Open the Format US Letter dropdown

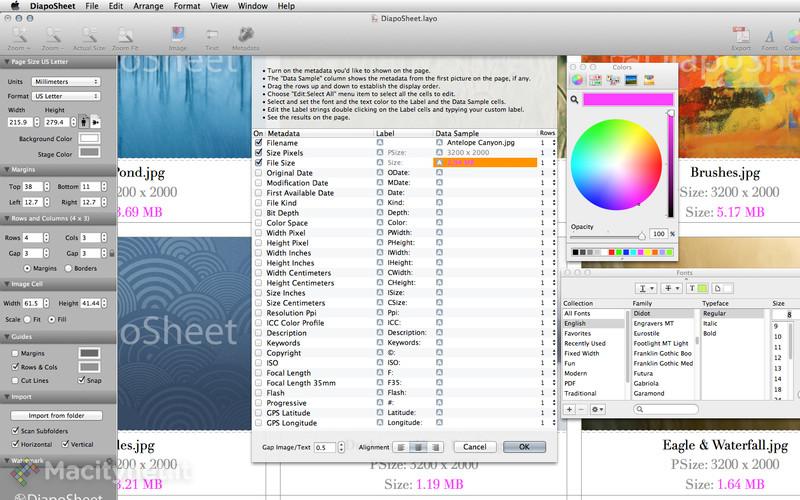(64, 95)
